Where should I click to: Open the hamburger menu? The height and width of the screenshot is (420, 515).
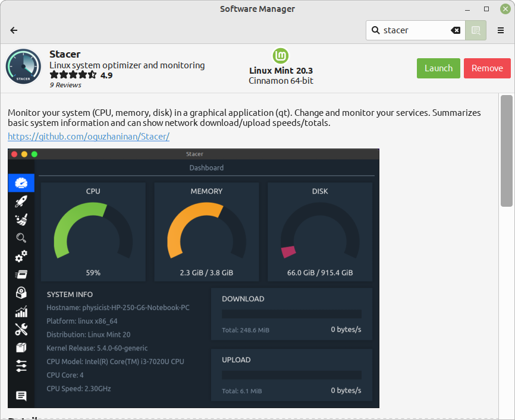(x=501, y=30)
